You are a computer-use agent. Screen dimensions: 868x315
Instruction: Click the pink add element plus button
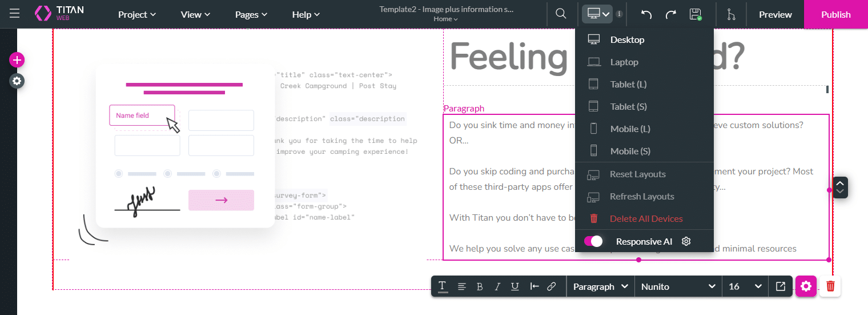point(17,60)
